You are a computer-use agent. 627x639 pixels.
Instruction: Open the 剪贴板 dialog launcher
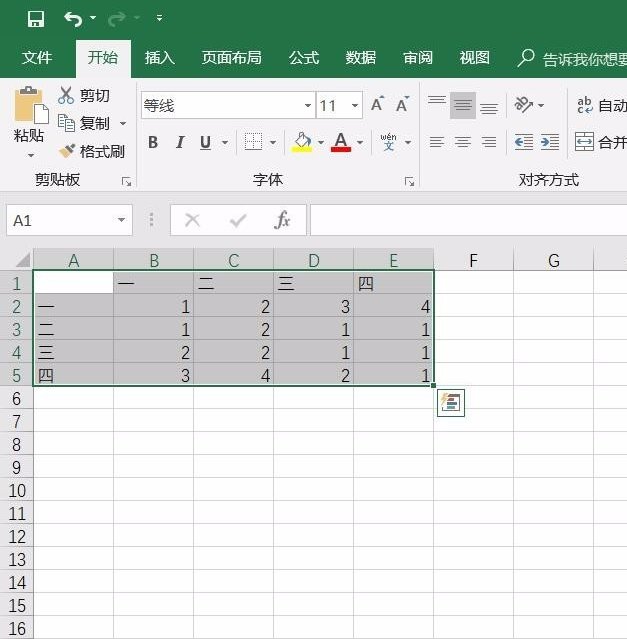coord(127,182)
